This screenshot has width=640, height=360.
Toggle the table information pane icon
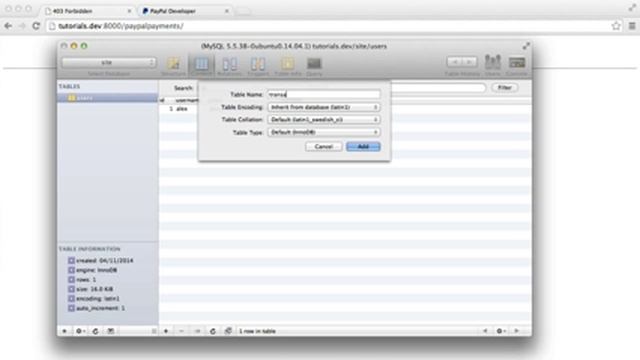111,331
